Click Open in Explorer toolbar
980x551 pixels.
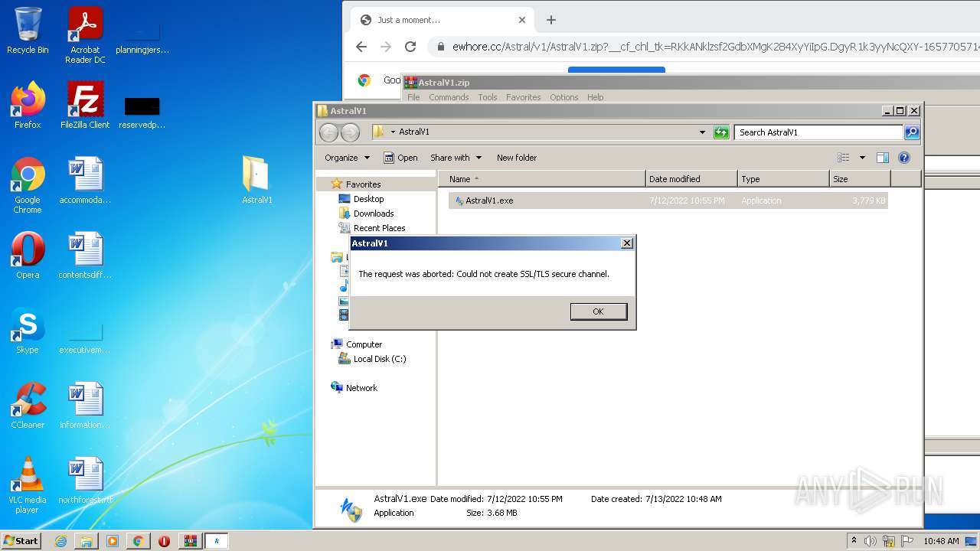point(400,158)
